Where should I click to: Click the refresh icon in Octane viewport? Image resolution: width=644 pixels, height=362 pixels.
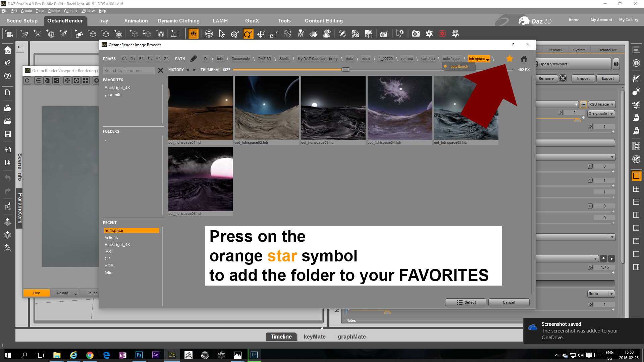click(28, 80)
